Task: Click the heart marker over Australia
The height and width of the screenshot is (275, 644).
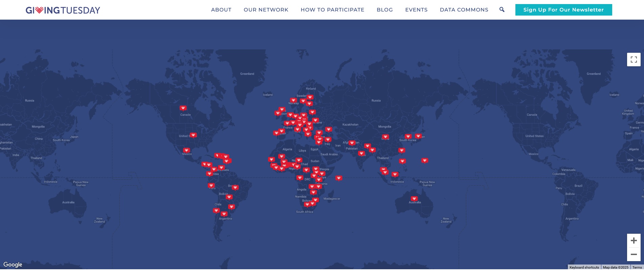Action: (414, 199)
